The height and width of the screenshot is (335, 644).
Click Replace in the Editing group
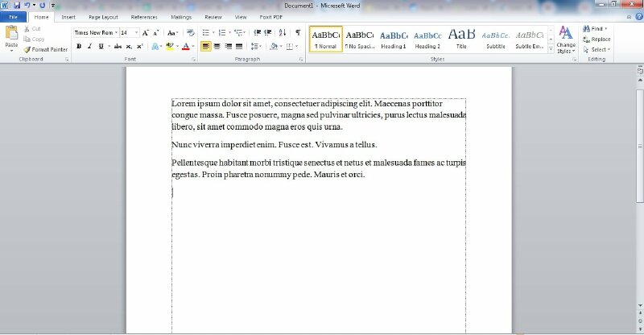pyautogui.click(x=597, y=39)
